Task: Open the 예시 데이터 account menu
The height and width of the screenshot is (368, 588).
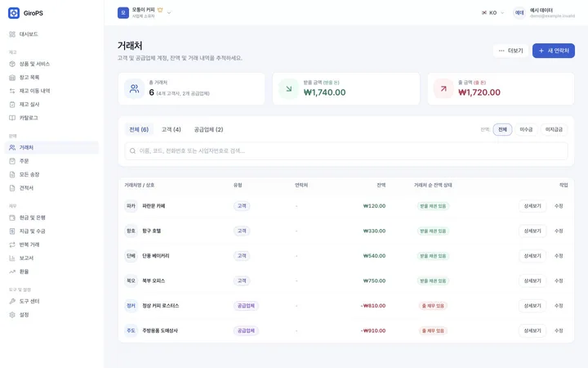Action: (544, 13)
